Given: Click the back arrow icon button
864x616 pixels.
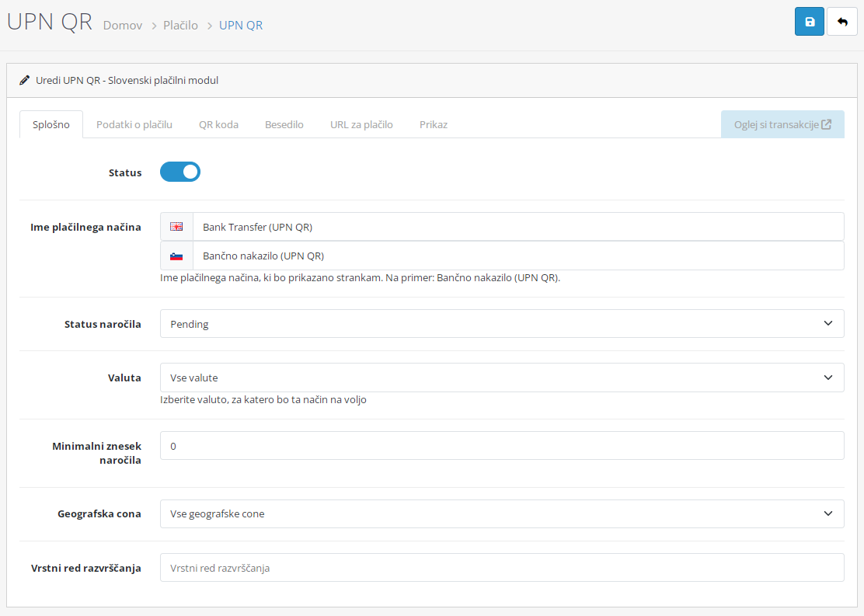Looking at the screenshot, I should 842,22.
